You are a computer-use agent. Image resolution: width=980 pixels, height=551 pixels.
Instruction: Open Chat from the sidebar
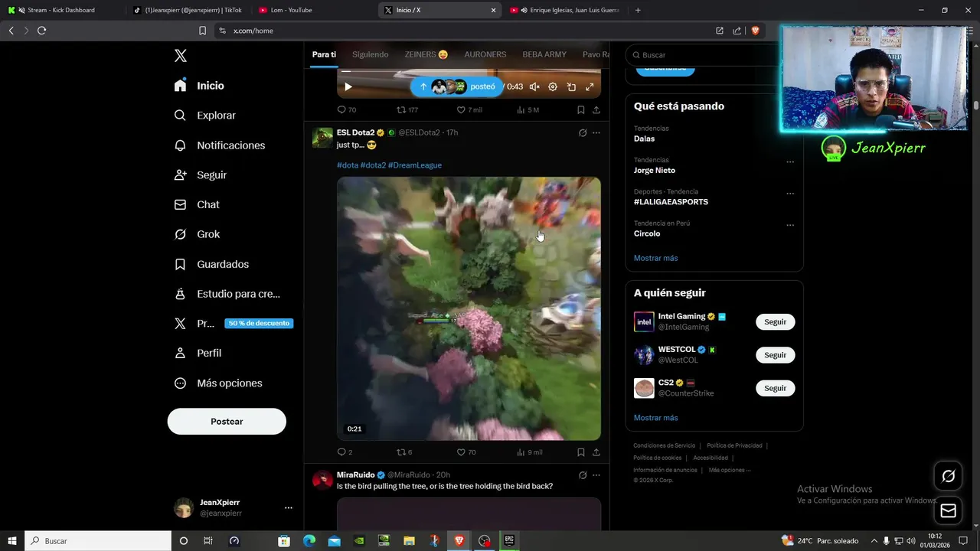(197, 205)
